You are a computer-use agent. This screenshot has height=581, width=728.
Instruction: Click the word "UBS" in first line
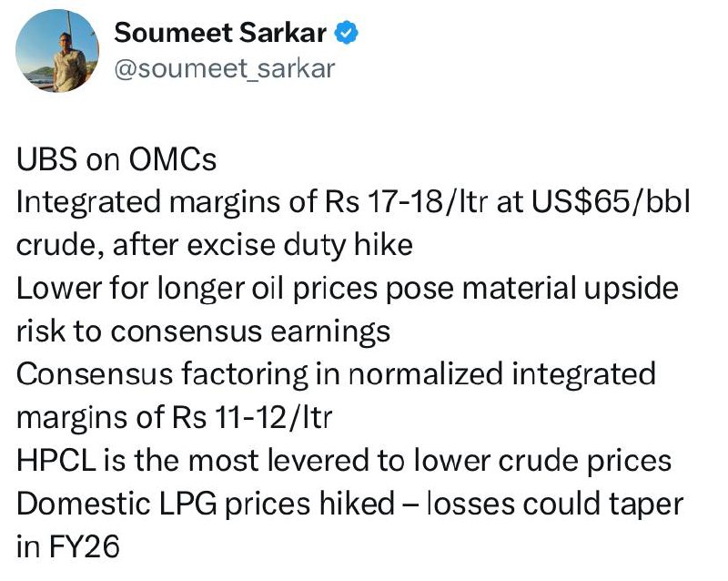click(x=46, y=159)
